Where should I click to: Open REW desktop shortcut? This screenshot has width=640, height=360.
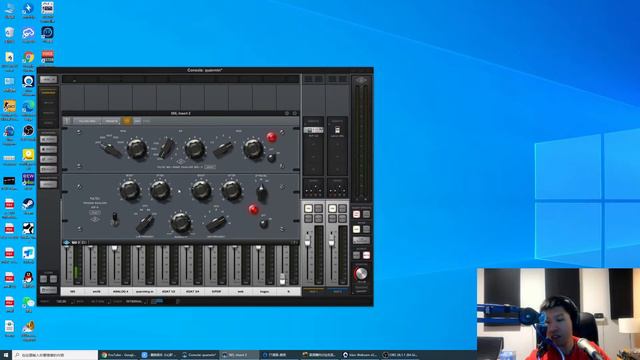pyautogui.click(x=29, y=180)
